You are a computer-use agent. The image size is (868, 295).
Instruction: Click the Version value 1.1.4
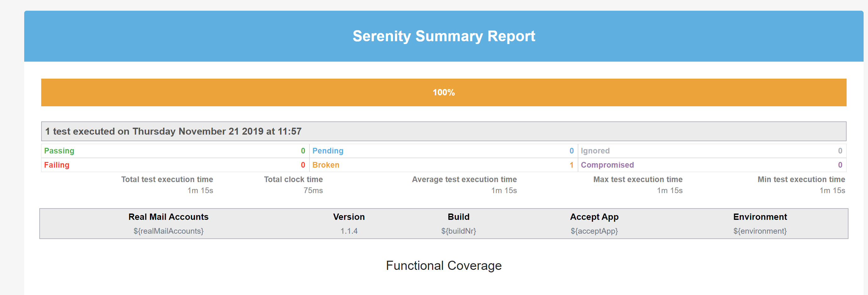349,231
